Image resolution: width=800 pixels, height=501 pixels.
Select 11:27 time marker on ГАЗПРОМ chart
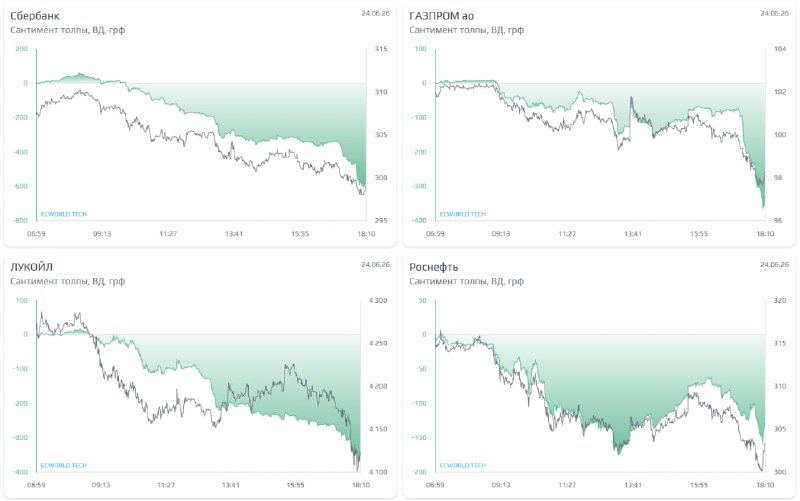tap(566, 234)
